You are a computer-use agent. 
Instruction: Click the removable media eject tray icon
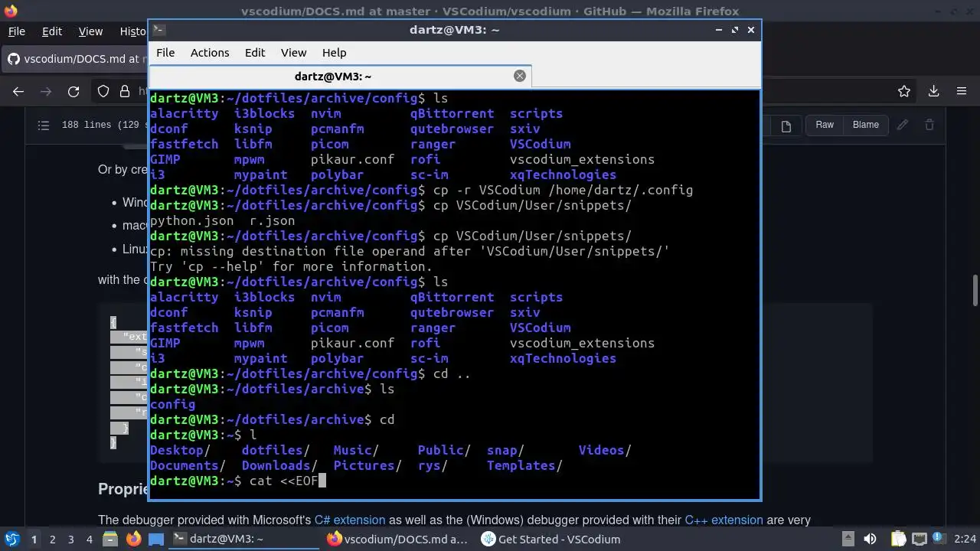[x=848, y=539]
